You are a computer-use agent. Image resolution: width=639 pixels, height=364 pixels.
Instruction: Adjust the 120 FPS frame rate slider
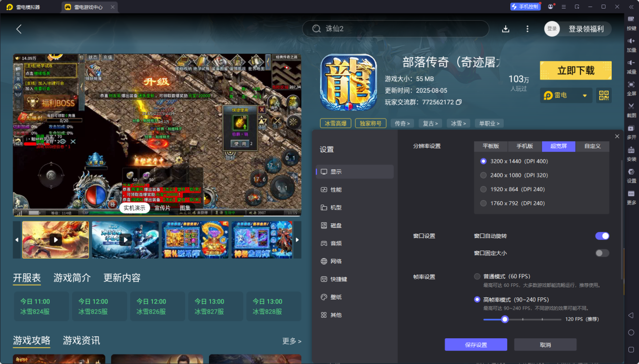coord(504,319)
